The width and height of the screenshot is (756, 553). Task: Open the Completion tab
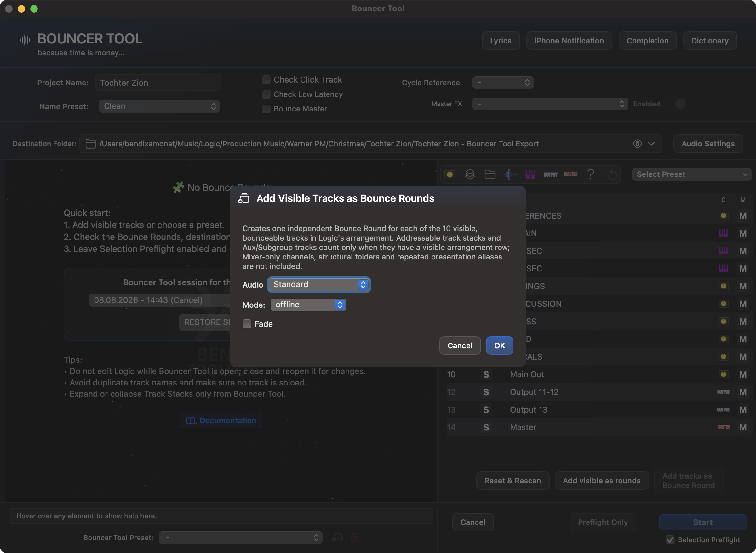[x=648, y=41]
